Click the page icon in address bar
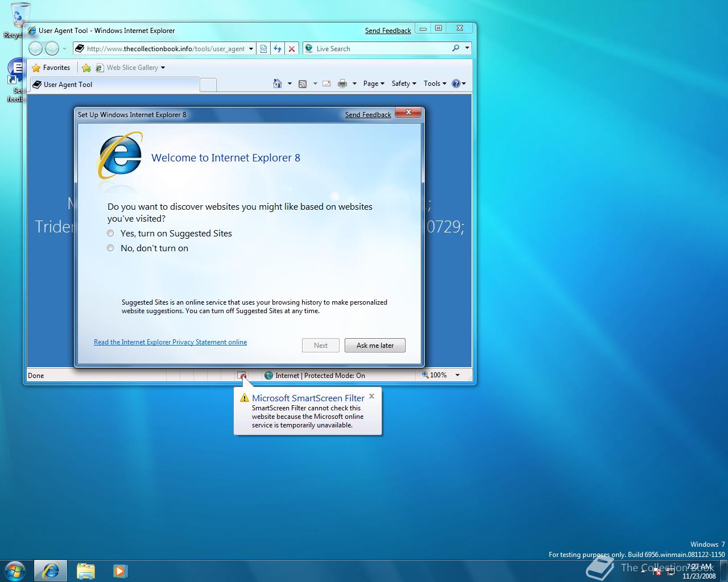This screenshot has height=582, width=728. click(80, 49)
